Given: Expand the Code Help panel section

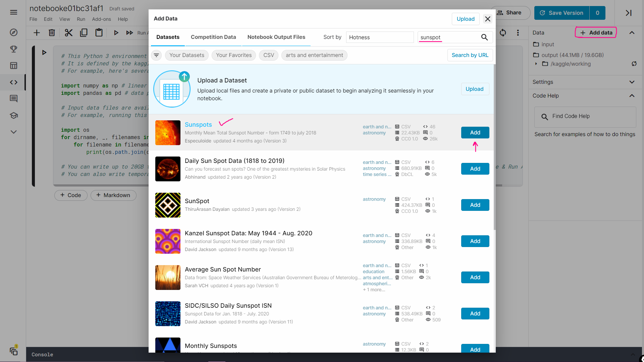Looking at the screenshot, I should pyautogui.click(x=633, y=96).
